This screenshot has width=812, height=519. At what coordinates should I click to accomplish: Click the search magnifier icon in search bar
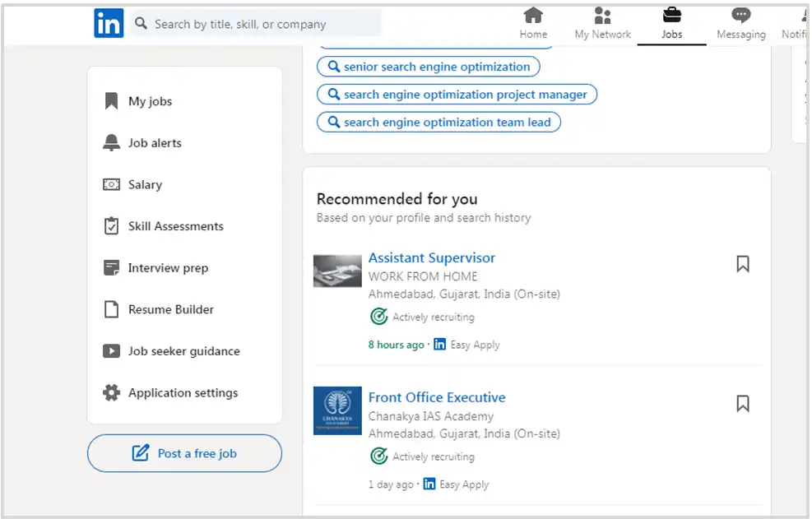click(141, 23)
